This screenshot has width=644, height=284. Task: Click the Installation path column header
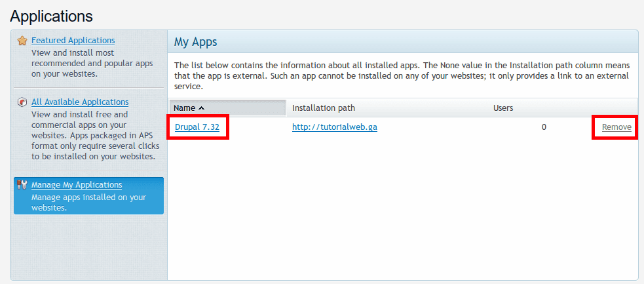coord(324,108)
